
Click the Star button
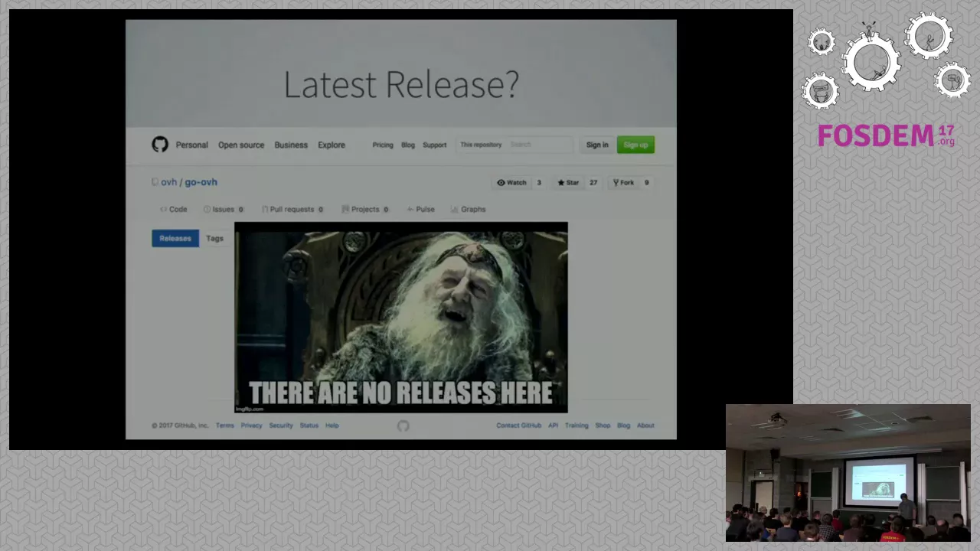click(x=568, y=183)
